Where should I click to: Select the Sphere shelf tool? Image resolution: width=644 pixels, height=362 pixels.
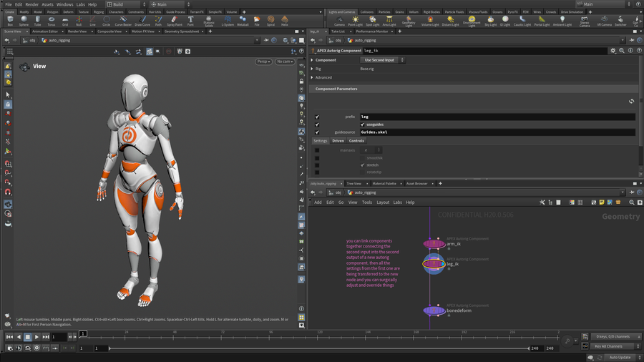tap(24, 21)
